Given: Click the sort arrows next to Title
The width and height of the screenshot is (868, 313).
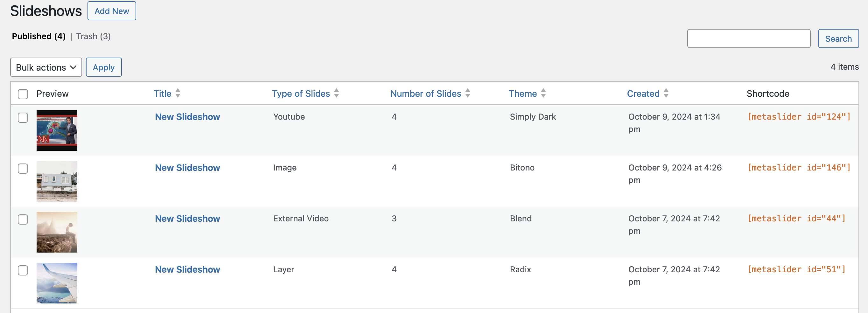Looking at the screenshot, I should 178,93.
